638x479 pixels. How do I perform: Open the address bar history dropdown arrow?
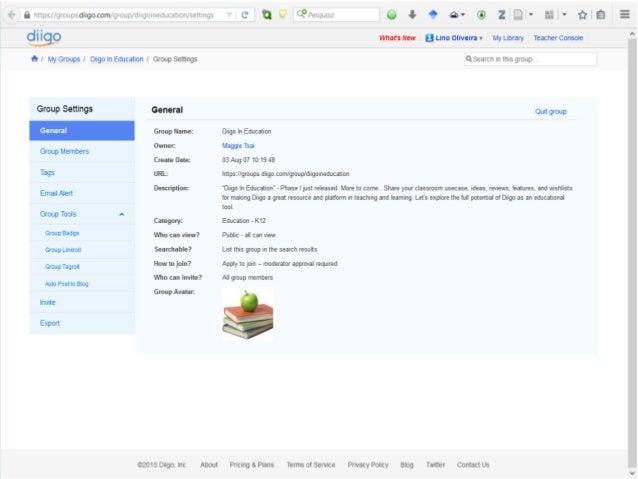[229, 15]
